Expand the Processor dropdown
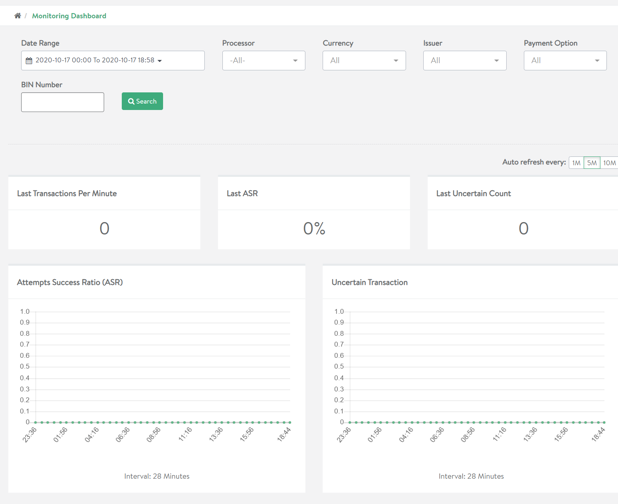The height and width of the screenshot is (504, 618). pyautogui.click(x=264, y=60)
